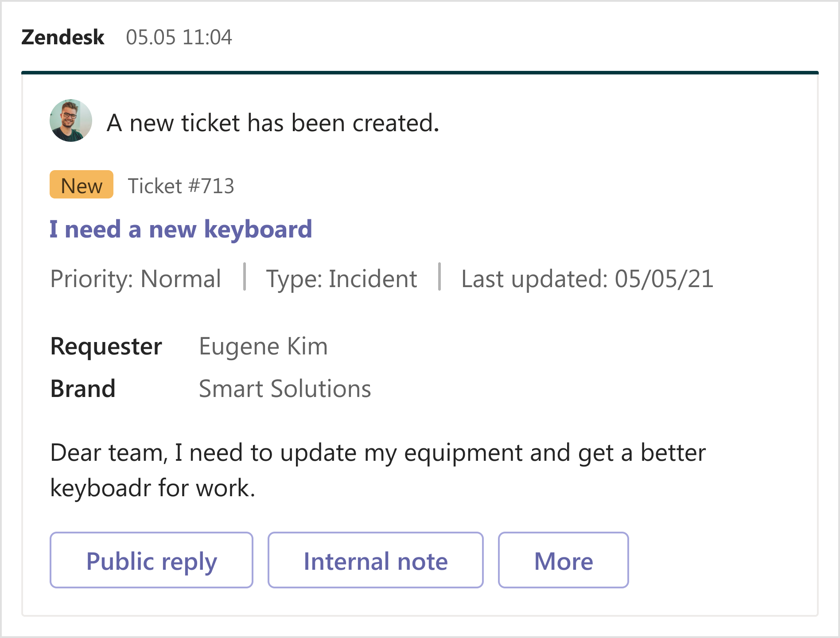
Task: Click the requester name Eugene Kim
Action: pyautogui.click(x=263, y=346)
